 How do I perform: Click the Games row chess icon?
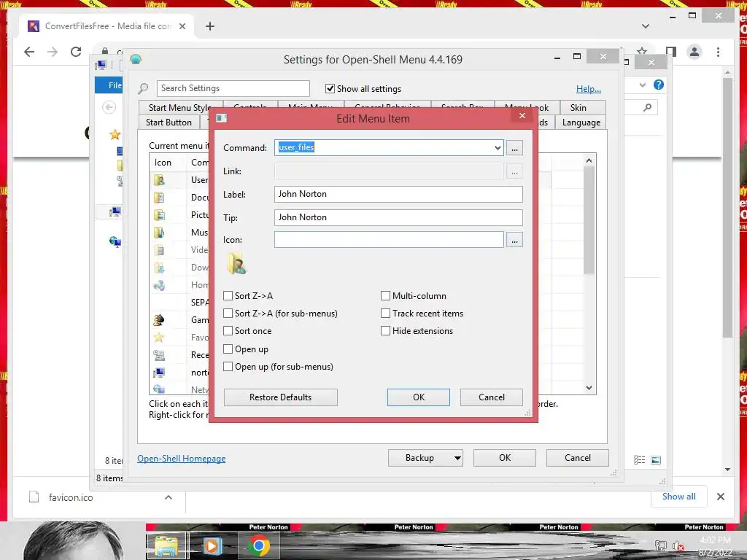[159, 320]
